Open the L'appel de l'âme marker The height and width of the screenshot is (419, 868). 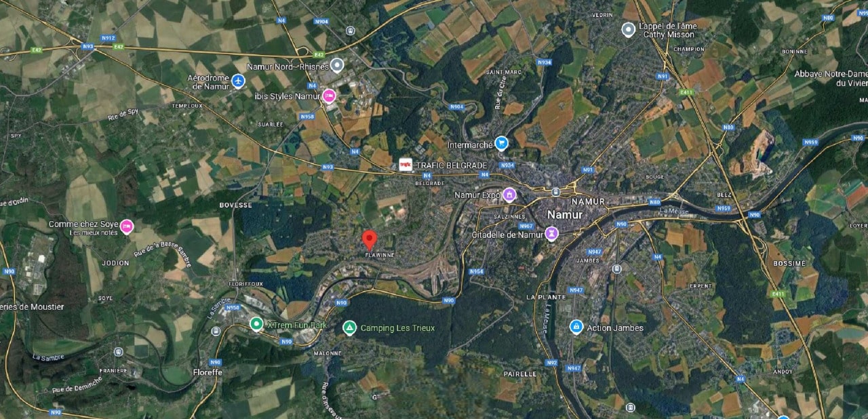pyautogui.click(x=629, y=29)
